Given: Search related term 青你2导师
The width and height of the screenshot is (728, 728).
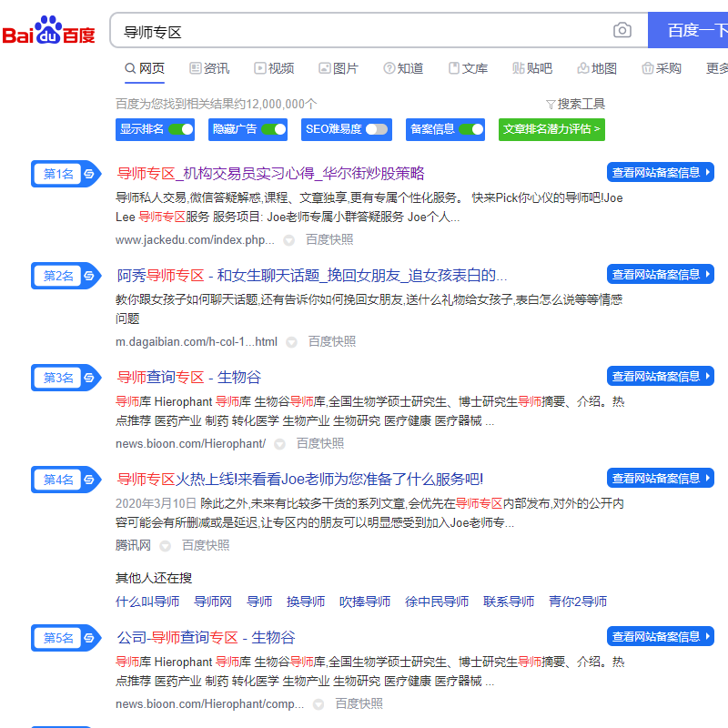Looking at the screenshot, I should tap(578, 602).
